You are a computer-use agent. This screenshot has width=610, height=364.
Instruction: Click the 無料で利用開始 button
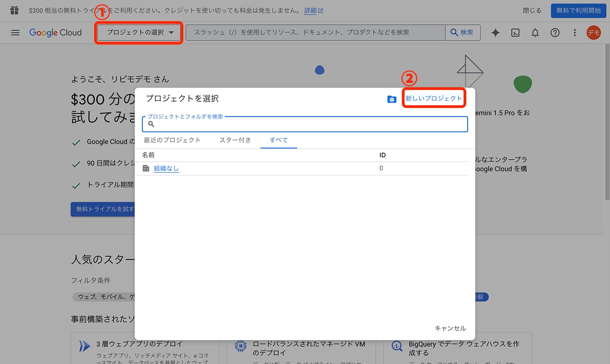tap(578, 10)
